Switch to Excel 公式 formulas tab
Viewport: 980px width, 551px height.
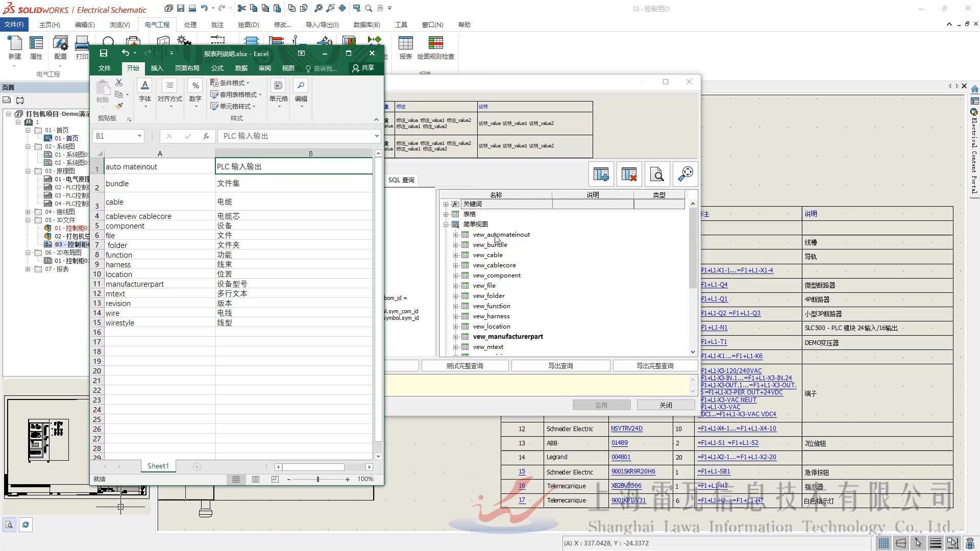pyautogui.click(x=217, y=68)
